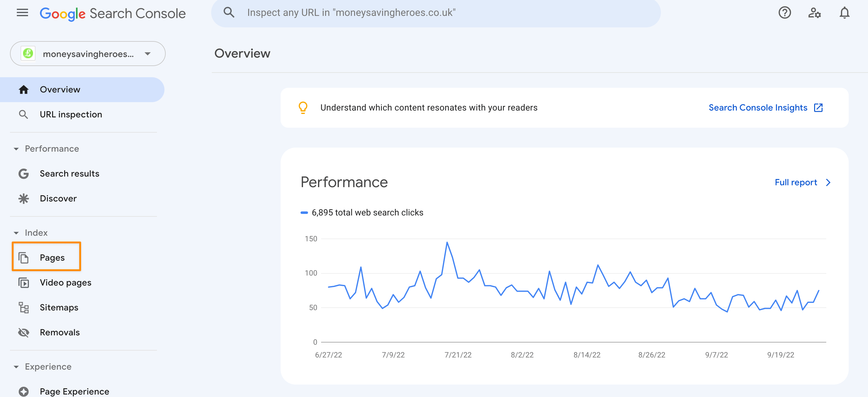Click the 7/21/22 peak on performance chart

[447, 242]
